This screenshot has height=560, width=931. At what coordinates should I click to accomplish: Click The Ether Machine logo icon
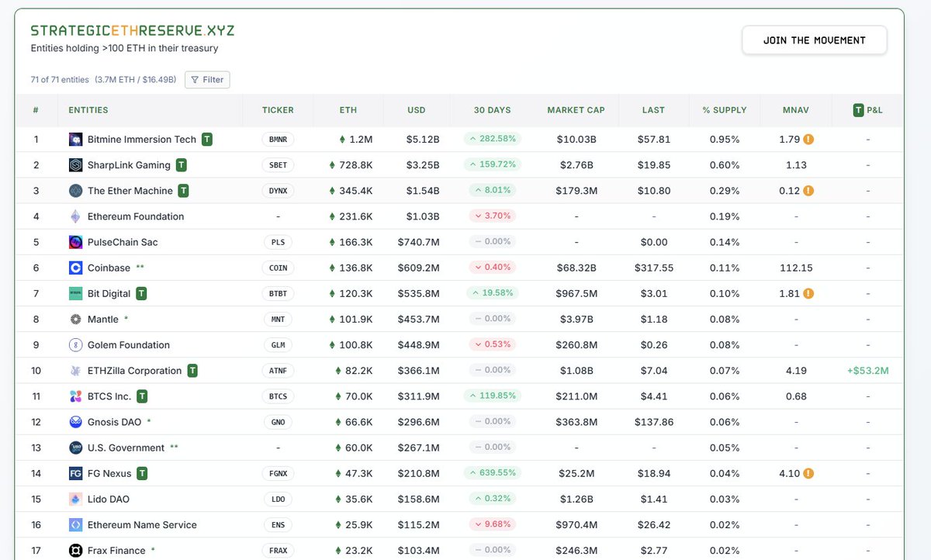[x=75, y=191]
